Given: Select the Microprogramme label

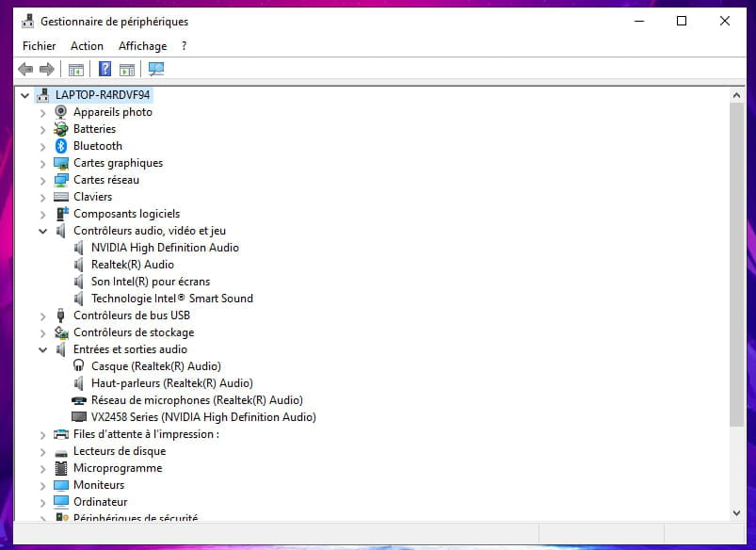Looking at the screenshot, I should point(118,468).
